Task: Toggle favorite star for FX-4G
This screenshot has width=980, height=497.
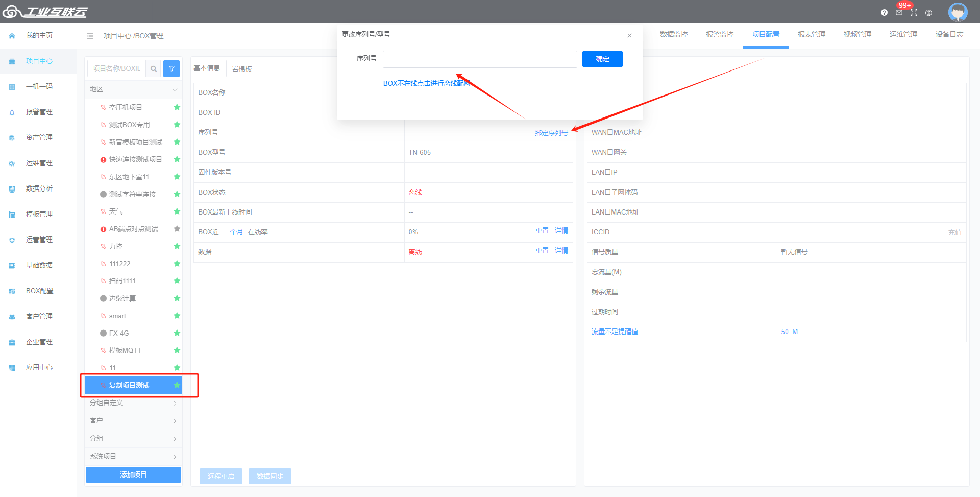Action: tap(177, 333)
